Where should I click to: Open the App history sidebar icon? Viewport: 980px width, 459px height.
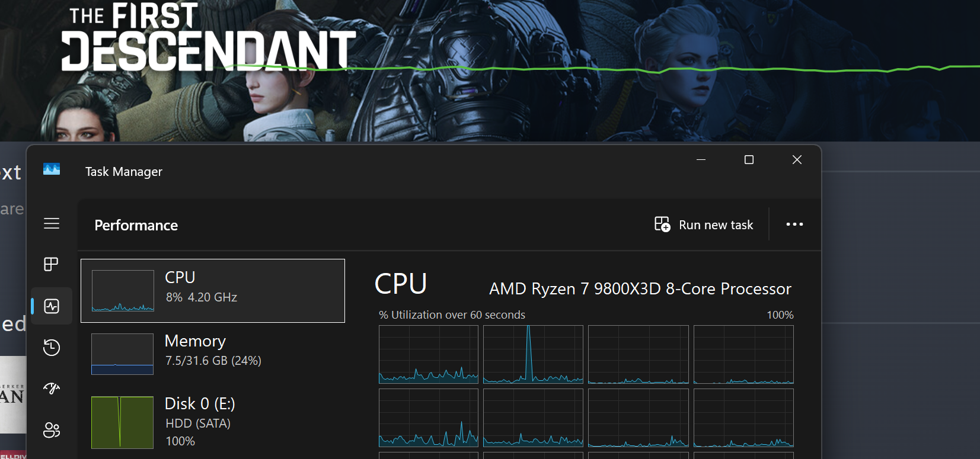tap(52, 347)
